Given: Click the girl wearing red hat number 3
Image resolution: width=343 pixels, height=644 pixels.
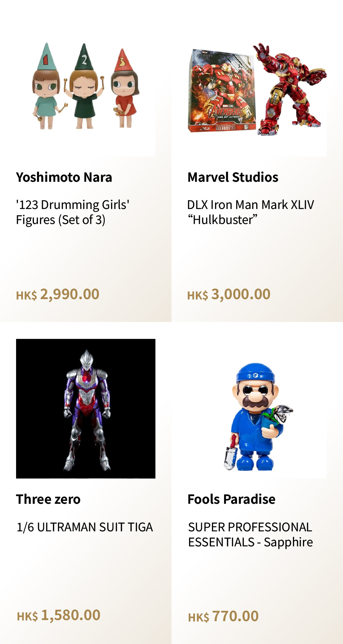Looking at the screenshot, I should tap(124, 91).
